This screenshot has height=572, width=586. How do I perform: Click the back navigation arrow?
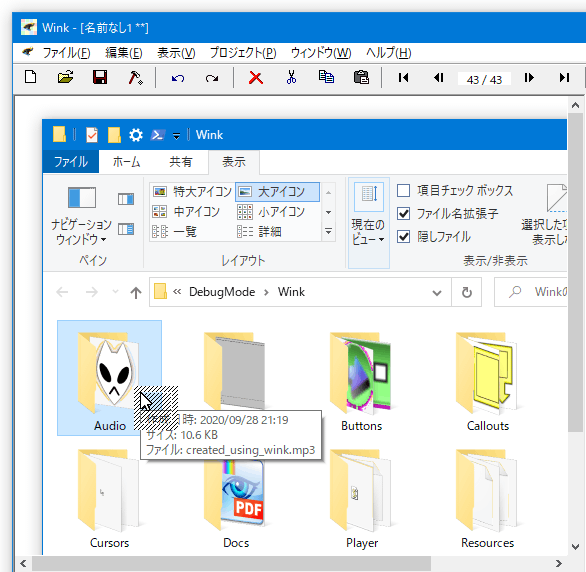coord(62,292)
